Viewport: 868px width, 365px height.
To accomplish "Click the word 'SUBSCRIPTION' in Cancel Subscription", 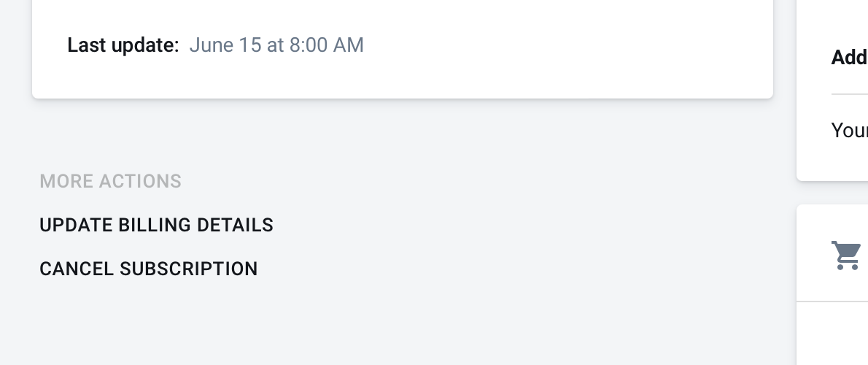I will [x=189, y=269].
